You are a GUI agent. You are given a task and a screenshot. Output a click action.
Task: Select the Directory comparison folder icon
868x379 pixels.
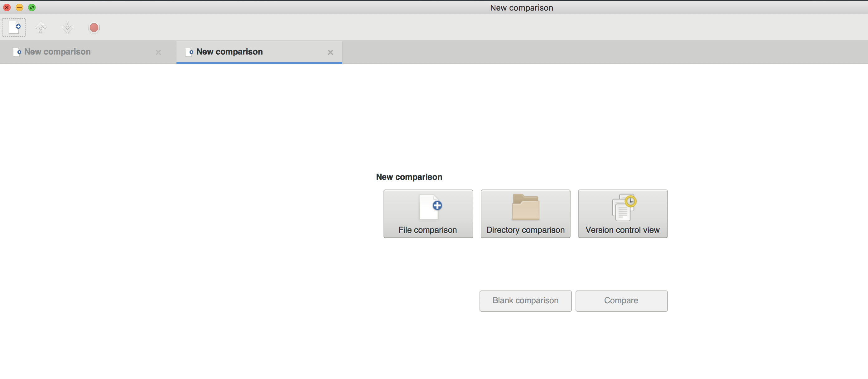[525, 207]
